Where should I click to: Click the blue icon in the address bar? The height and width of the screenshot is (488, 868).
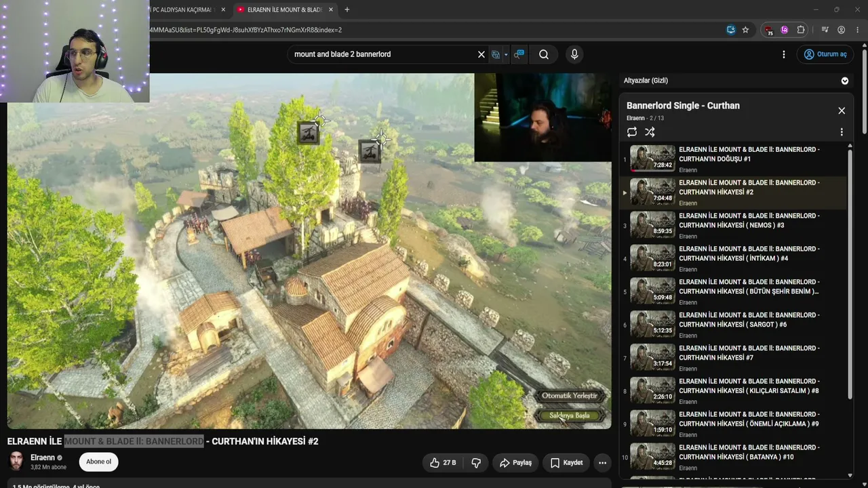[730, 30]
